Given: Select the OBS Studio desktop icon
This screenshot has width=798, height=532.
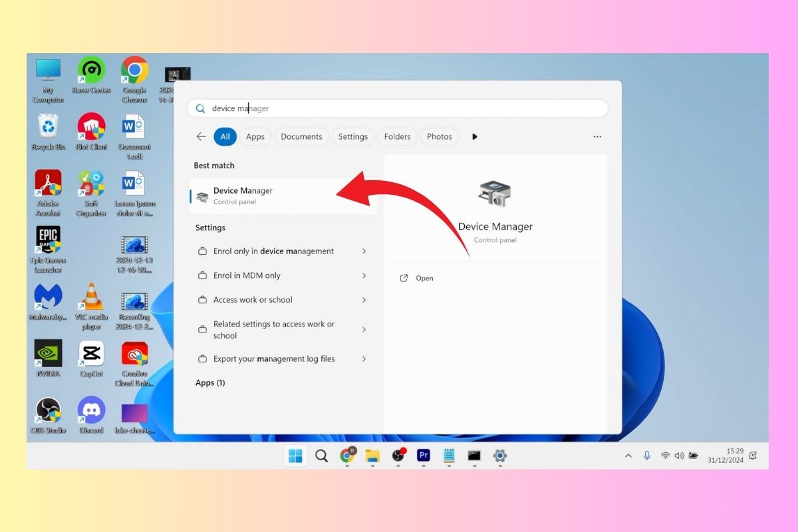Looking at the screenshot, I should [x=48, y=416].
